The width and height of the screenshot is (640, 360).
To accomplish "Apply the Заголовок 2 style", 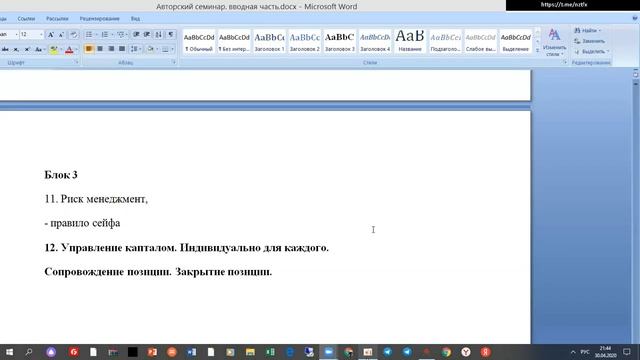I will pos(304,42).
